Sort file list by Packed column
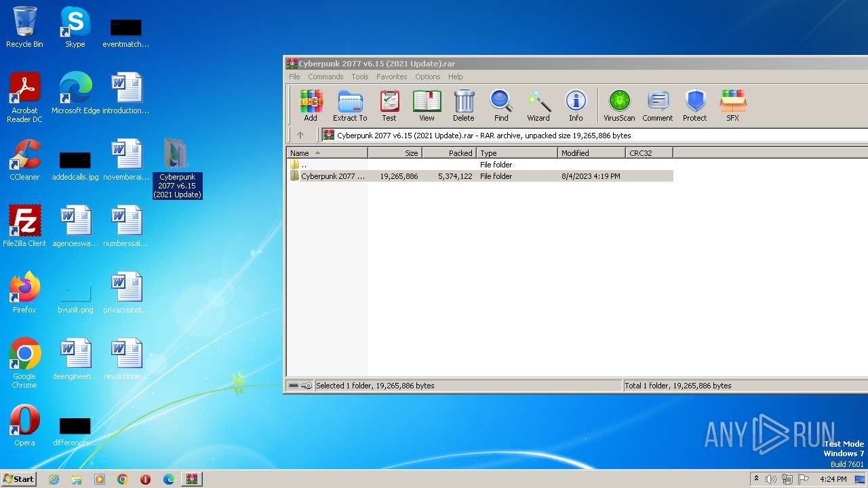 [x=450, y=153]
